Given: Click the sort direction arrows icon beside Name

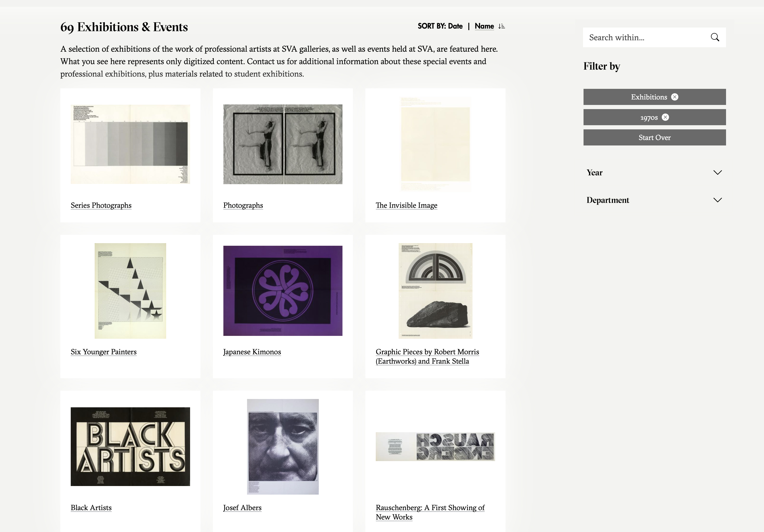Looking at the screenshot, I should (x=502, y=26).
